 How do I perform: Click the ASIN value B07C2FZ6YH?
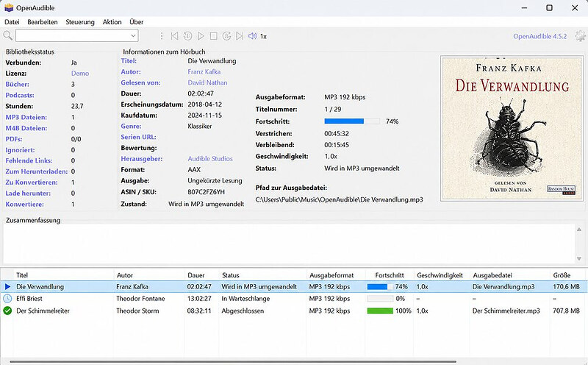point(207,192)
